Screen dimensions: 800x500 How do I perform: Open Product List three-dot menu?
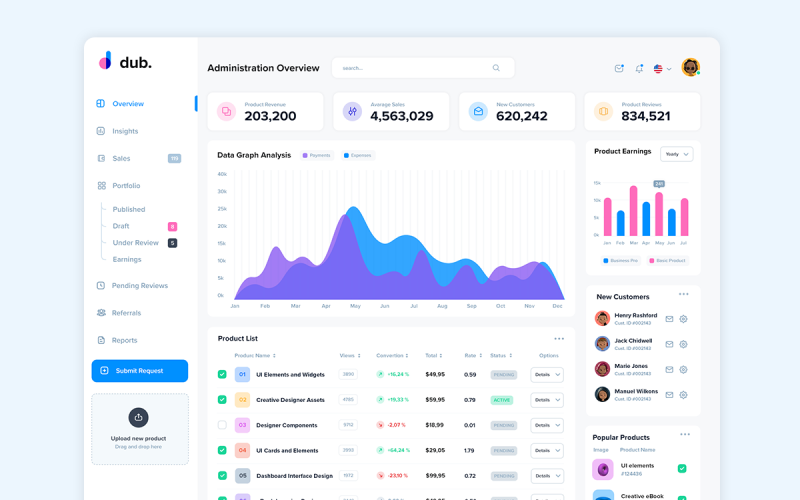559,338
